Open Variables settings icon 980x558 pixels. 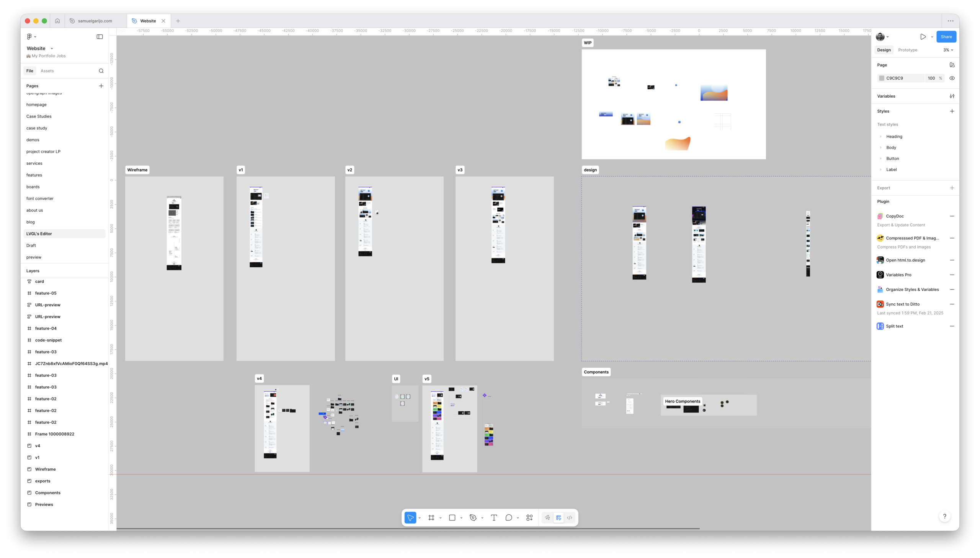point(952,96)
